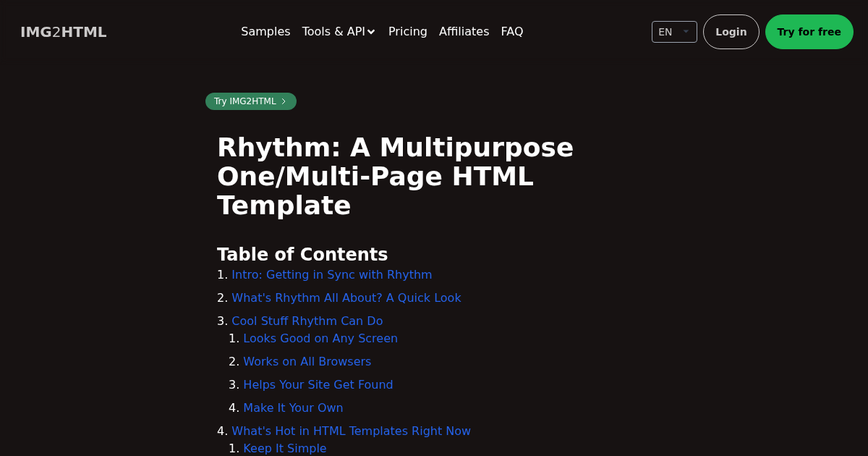Open the EN language dropdown
Screen dimensions: 868x456
pos(673,32)
